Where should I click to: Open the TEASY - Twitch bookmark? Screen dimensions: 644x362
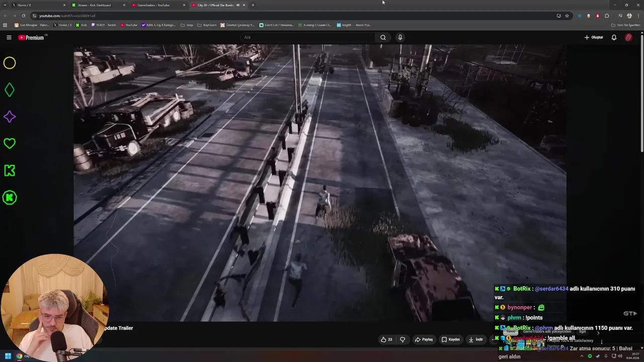pyautogui.click(x=103, y=25)
